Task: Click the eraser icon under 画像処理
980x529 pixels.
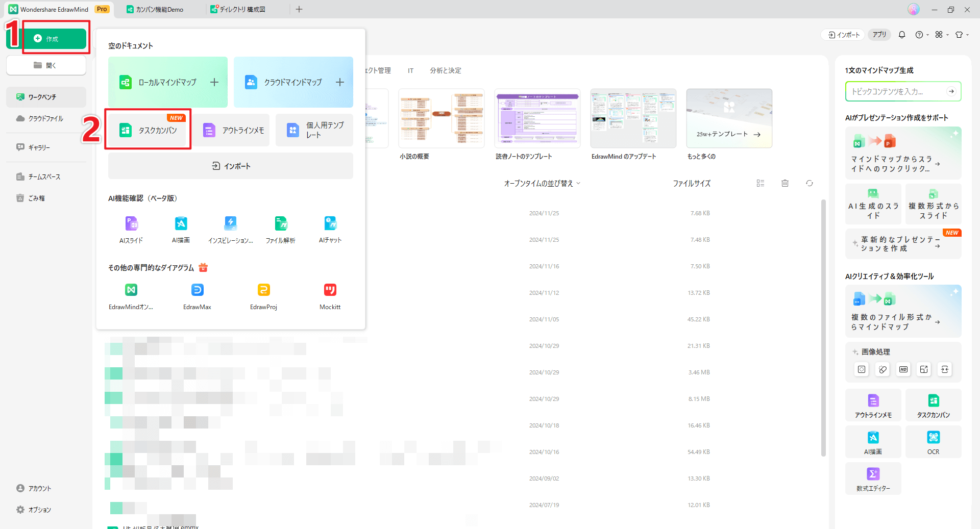Action: tap(883, 369)
